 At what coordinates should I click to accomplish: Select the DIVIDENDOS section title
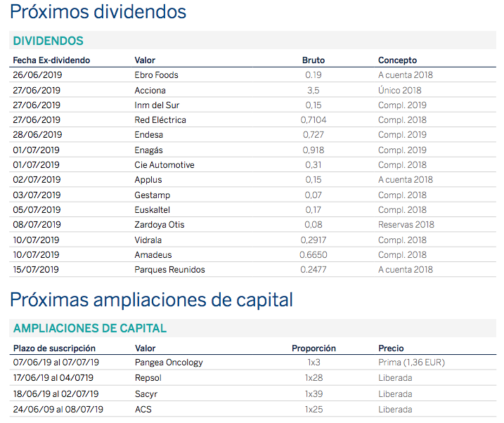pyautogui.click(x=49, y=41)
